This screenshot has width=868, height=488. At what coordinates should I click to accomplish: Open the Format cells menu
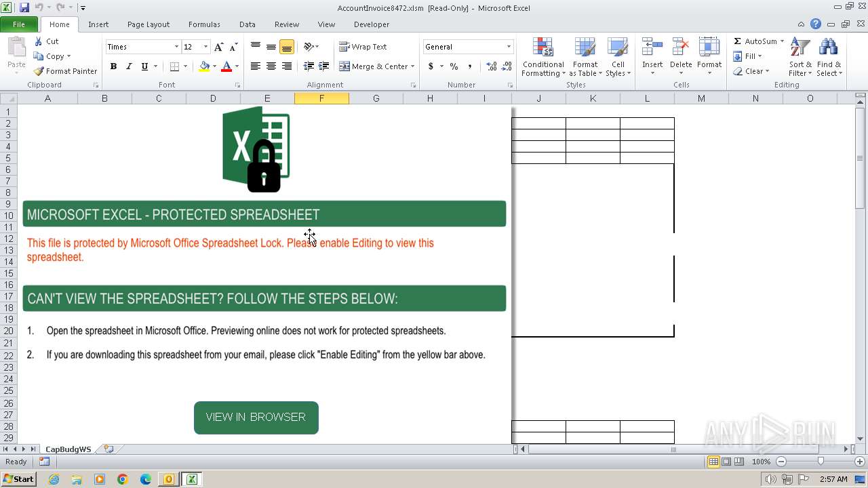[709, 58]
